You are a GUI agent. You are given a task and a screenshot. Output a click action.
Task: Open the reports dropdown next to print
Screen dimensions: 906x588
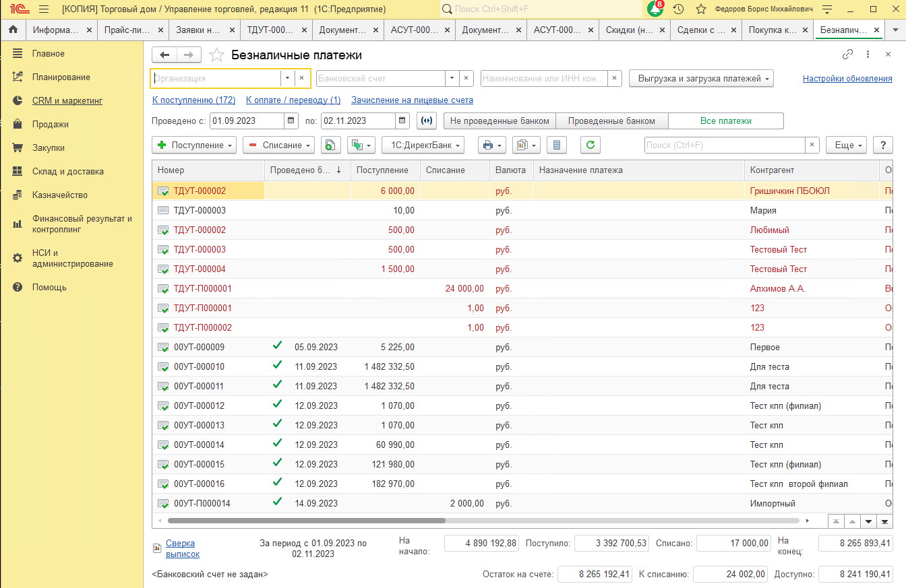click(526, 145)
